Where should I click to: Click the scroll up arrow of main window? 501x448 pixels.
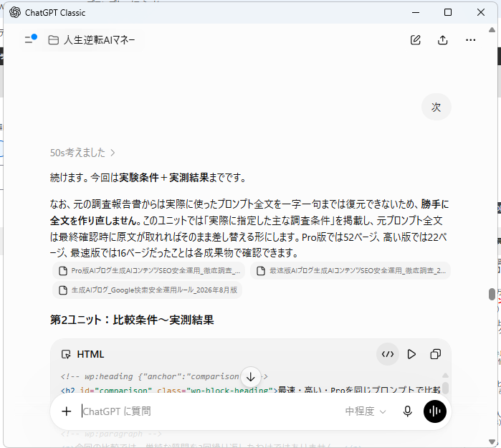(x=492, y=30)
